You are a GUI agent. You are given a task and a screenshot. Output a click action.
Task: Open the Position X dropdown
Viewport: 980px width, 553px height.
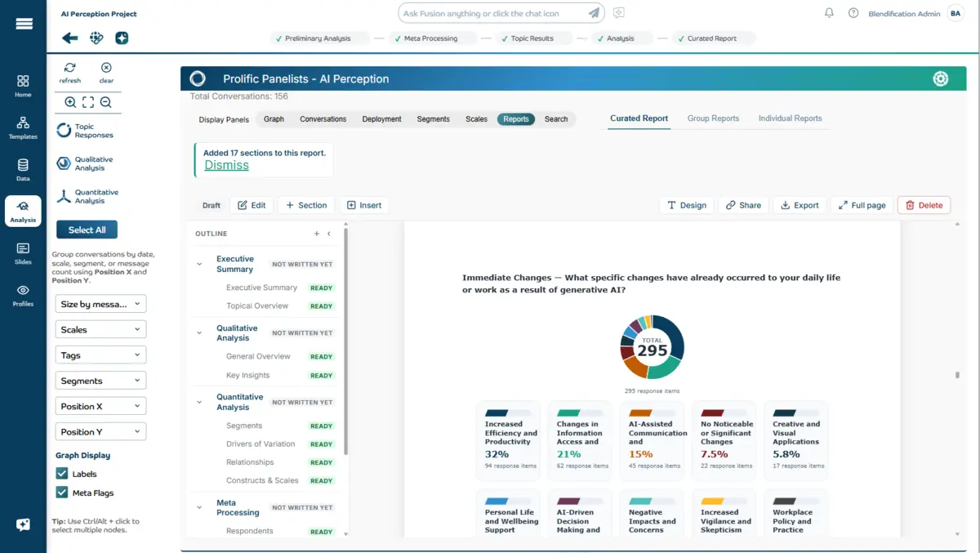(x=101, y=406)
